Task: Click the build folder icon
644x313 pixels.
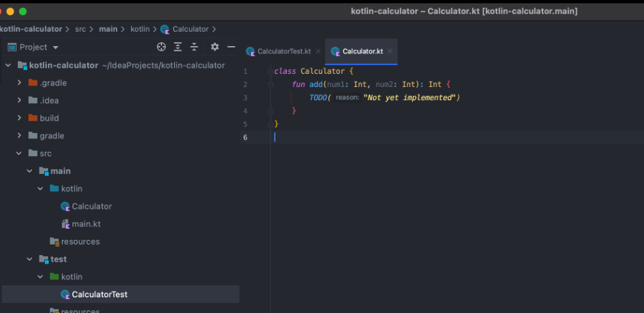Action: (x=33, y=119)
